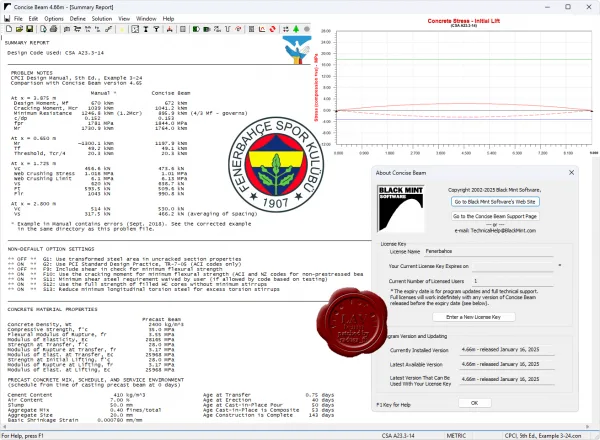Image resolution: width=600 pixels, height=440 pixels.
Task: Open print preview from the toolbar
Action: [x=43, y=29]
